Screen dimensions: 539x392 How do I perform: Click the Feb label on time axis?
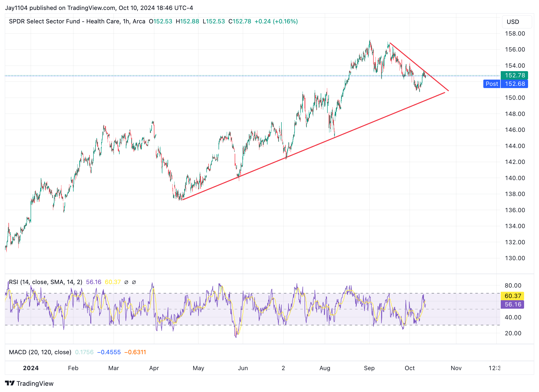pos(73,368)
